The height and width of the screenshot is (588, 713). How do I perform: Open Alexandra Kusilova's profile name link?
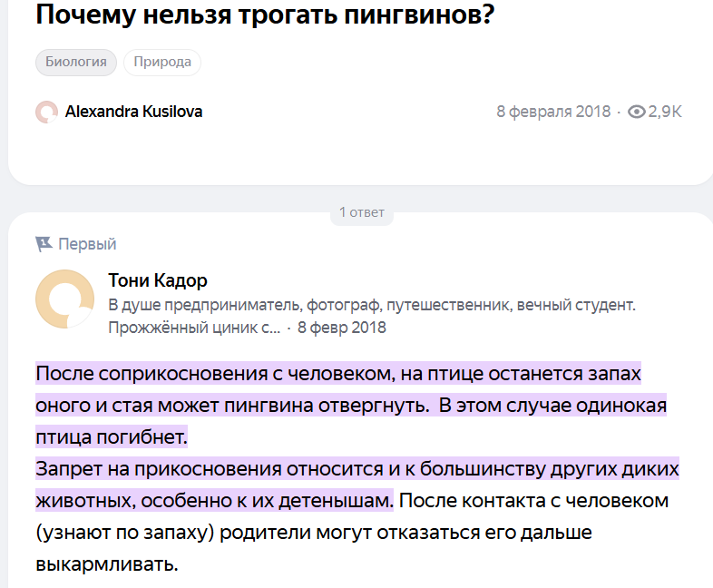(133, 112)
